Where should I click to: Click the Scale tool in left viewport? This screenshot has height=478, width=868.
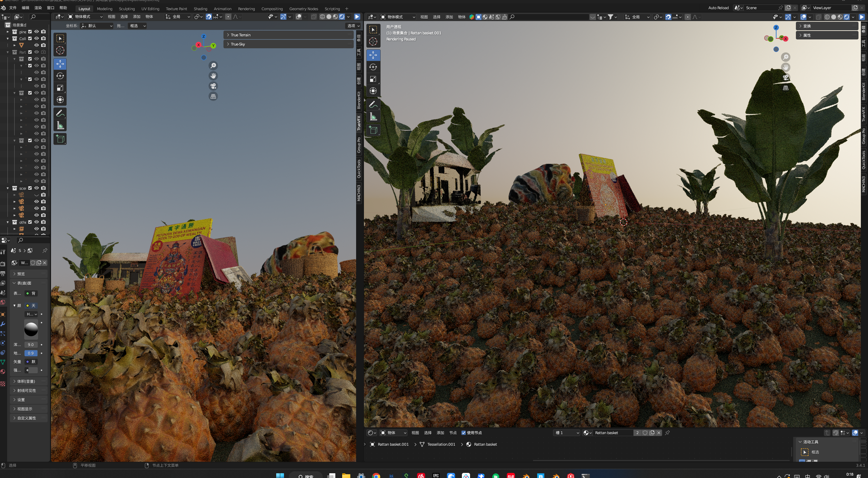tap(60, 88)
